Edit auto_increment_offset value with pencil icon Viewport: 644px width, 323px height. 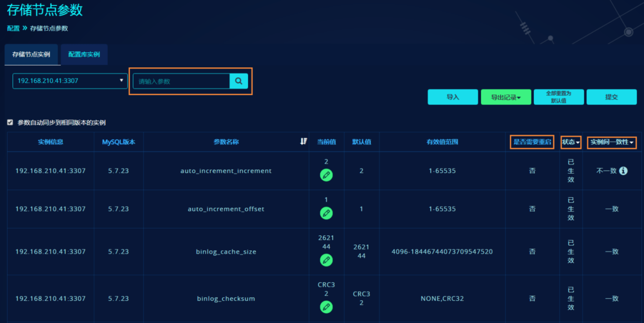[x=326, y=213]
